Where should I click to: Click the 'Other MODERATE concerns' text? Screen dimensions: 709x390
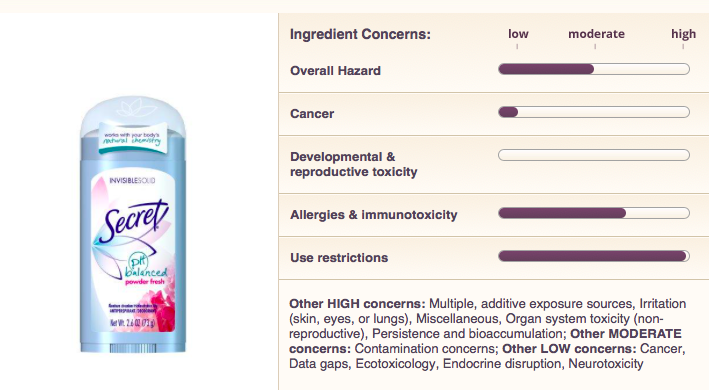485,341
